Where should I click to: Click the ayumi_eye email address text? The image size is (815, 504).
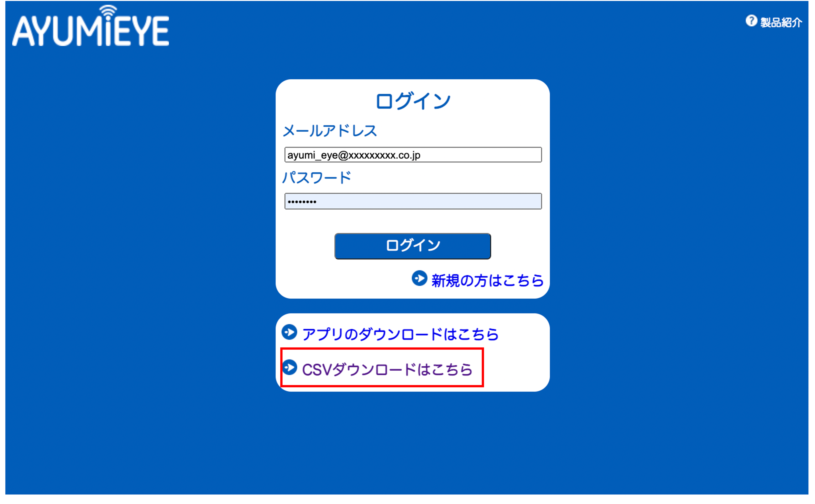pos(354,155)
